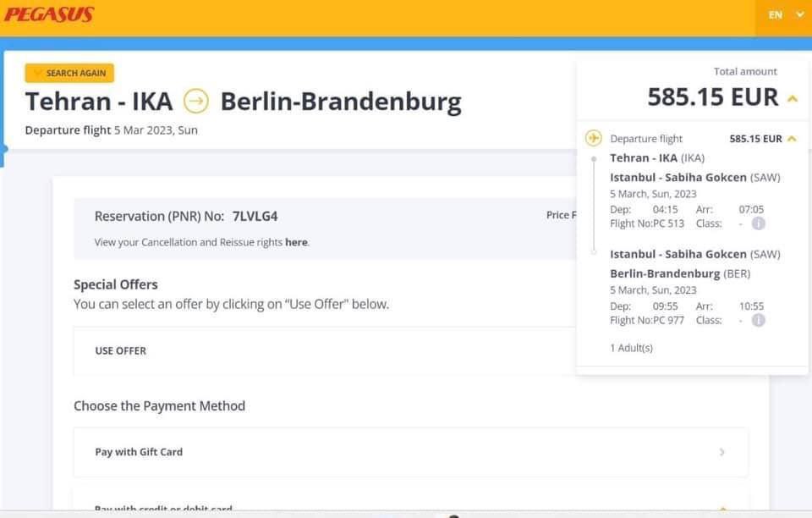Click the reservation PNR number 7LVLG4
This screenshot has height=518, width=812.
point(255,216)
